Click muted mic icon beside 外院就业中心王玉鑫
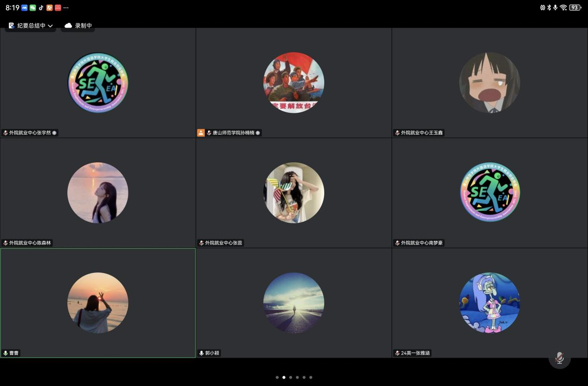The image size is (588, 386). [397, 133]
